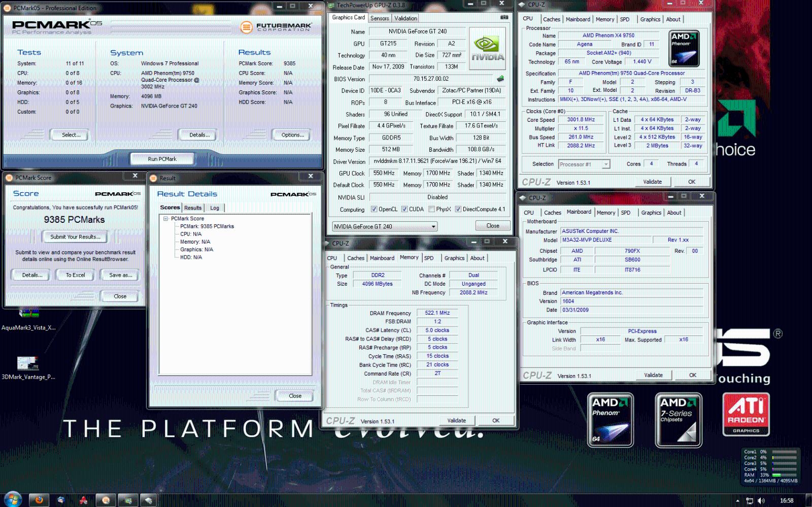This screenshot has width=812, height=507.
Task: Open the 3DMark_Vantage desktop shortcut
Action: click(x=28, y=368)
